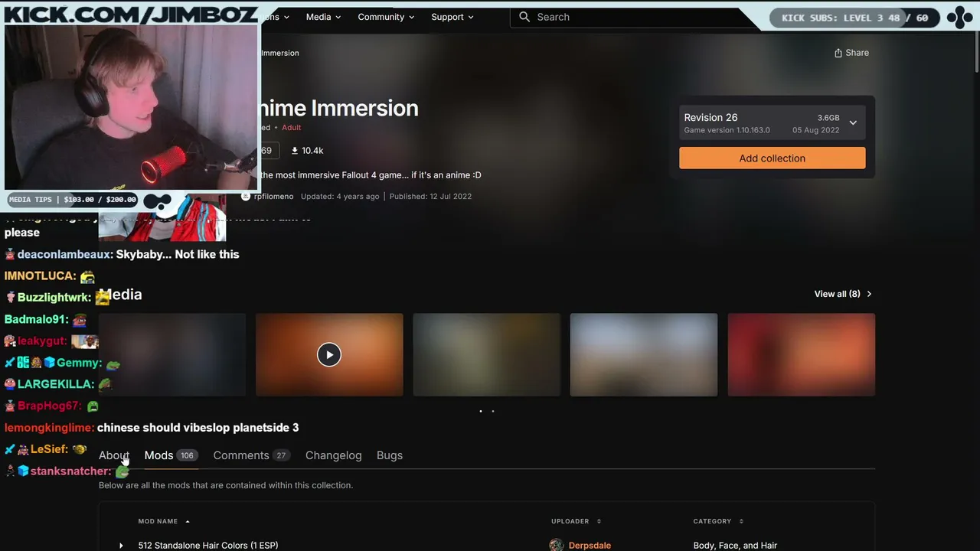Expand the 512 Standalone Hair Colors row
This screenshot has height=551, width=980.
pos(121,546)
